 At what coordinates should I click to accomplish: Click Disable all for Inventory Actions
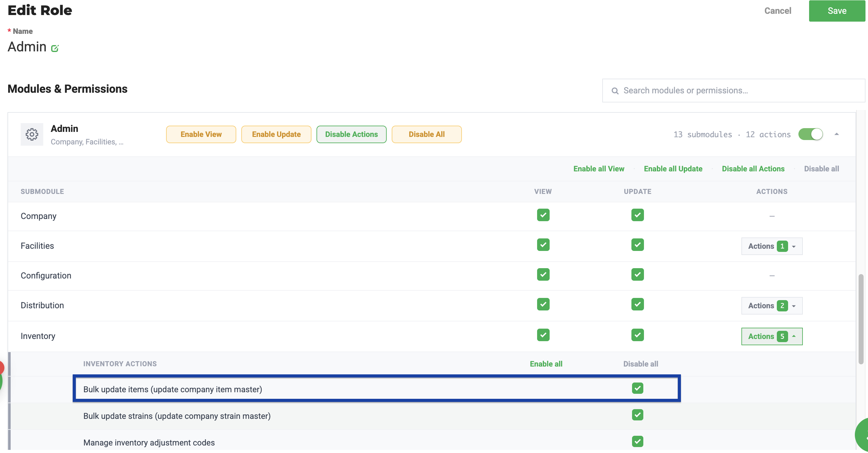pos(641,364)
